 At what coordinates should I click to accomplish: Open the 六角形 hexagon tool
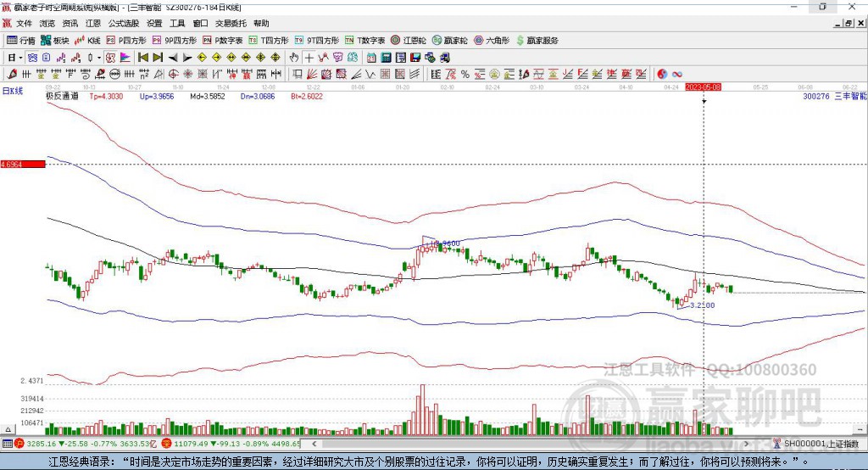pyautogui.click(x=492, y=41)
